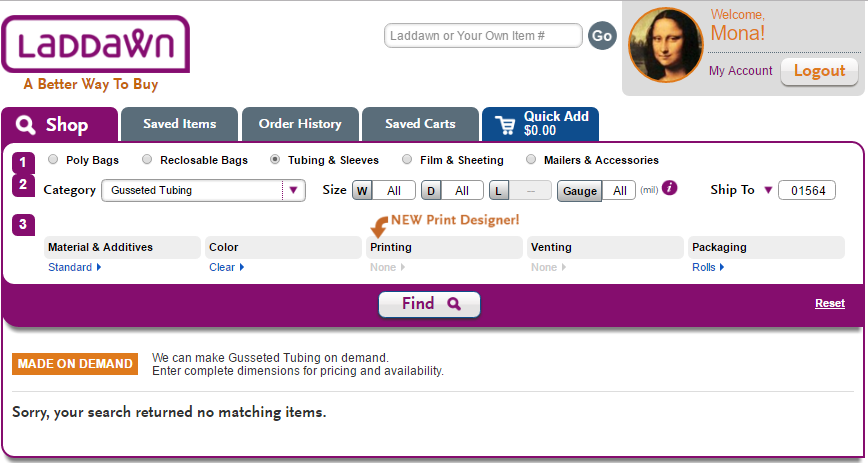Select the Film & Sheeting radio button
Viewport: 868px width, 463px height.
tap(407, 160)
